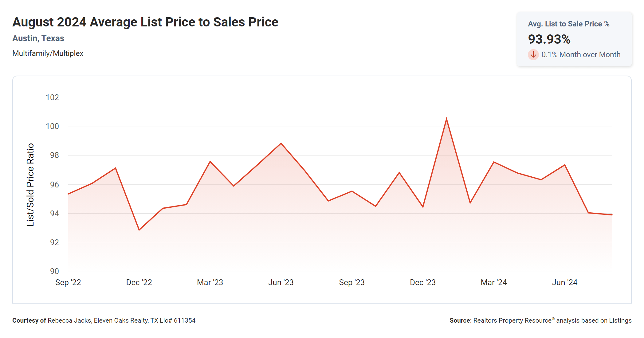
Task: Click the chart title heading
Action: click(145, 22)
